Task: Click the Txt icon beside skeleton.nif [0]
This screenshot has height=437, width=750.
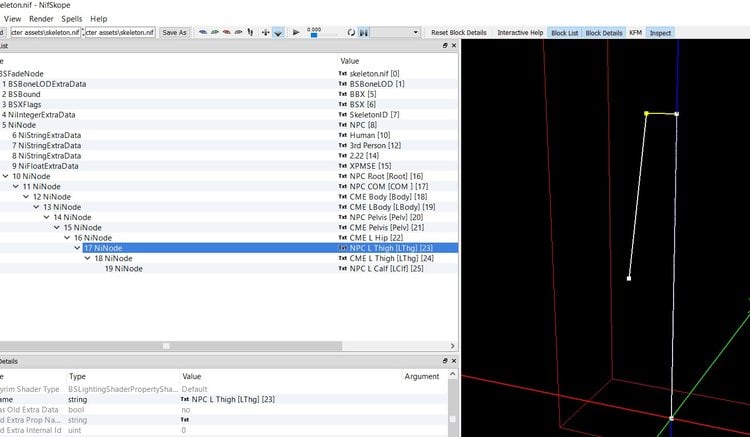Action: click(342, 74)
